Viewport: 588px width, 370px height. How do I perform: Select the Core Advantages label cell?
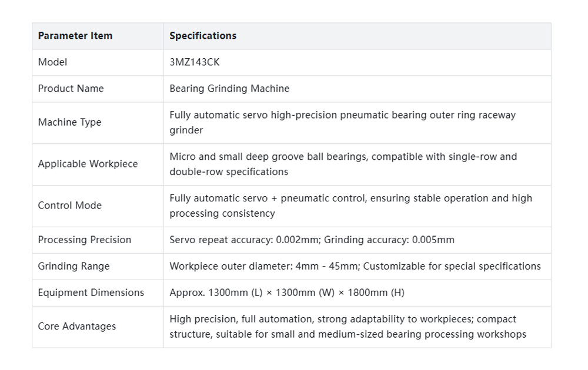[x=98, y=327]
